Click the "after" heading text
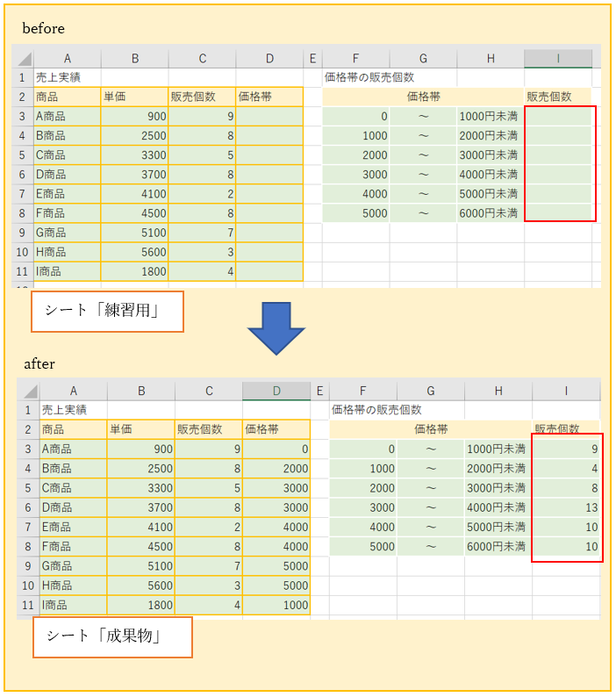Viewport: 616px width, 697px height. pyautogui.click(x=39, y=362)
